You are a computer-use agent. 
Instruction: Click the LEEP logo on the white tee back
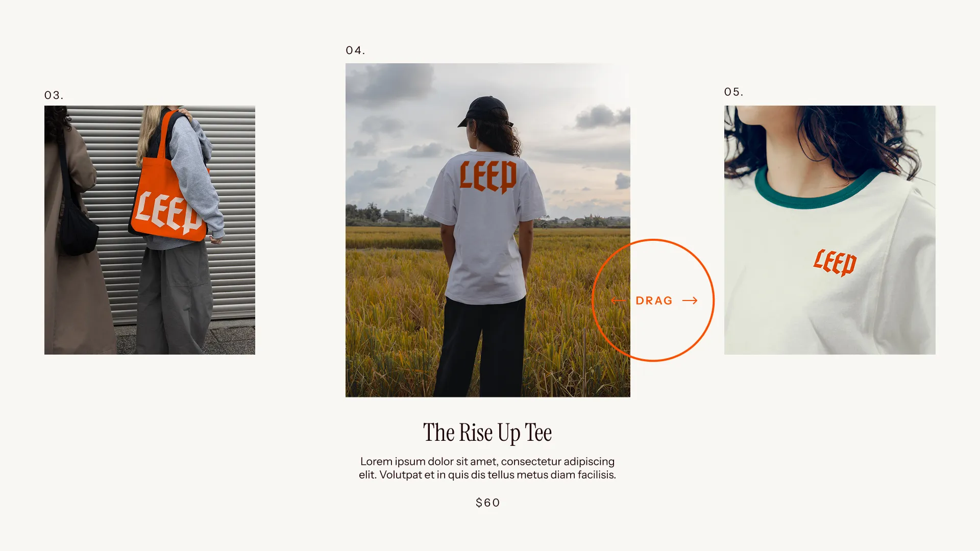(488, 177)
